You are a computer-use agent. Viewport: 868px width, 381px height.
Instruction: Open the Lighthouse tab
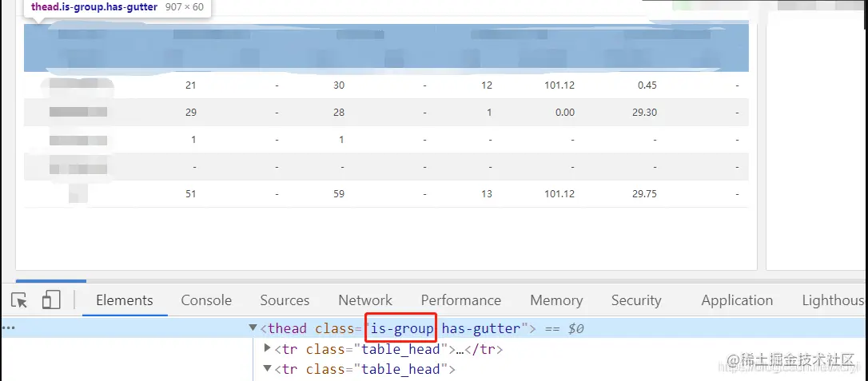point(834,300)
